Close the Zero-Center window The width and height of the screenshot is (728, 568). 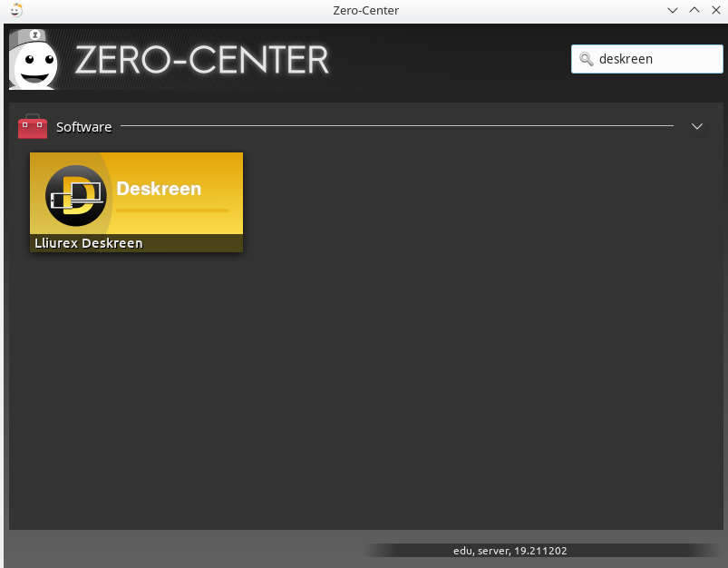click(714, 10)
